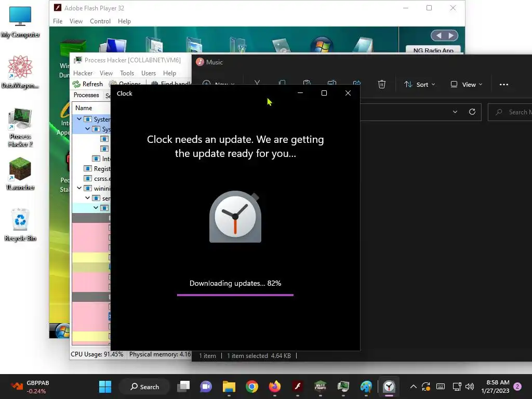Click the taskbar Search box
Screen dimensions: 532x399
pyautogui.click(x=144, y=387)
